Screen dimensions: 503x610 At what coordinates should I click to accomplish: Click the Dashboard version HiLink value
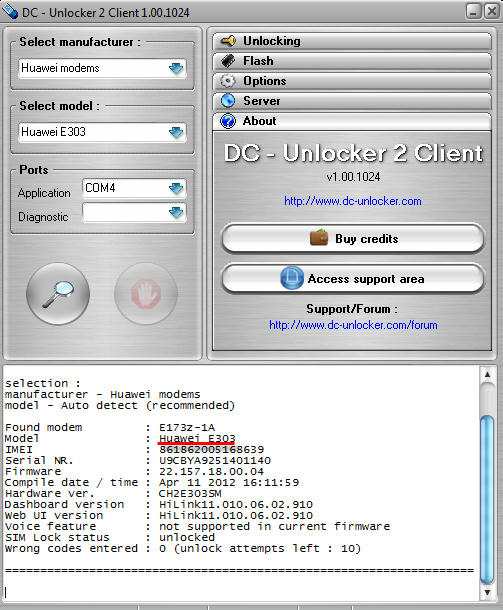click(236, 504)
